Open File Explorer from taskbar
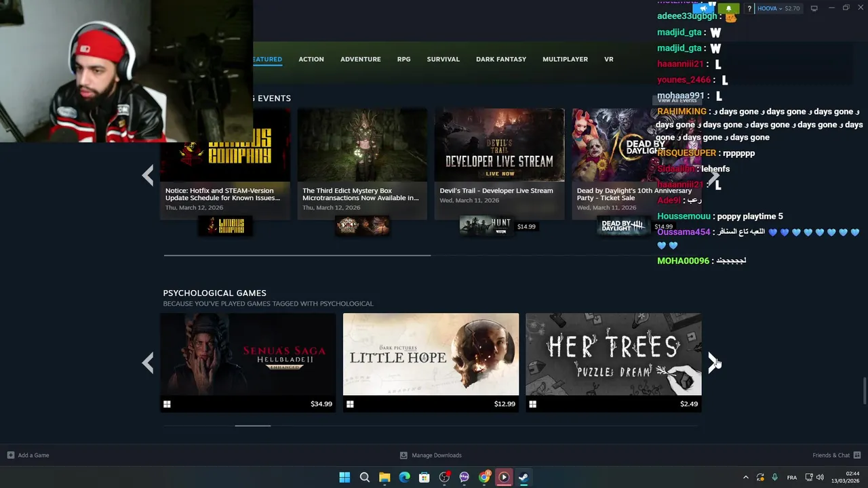 point(384,477)
